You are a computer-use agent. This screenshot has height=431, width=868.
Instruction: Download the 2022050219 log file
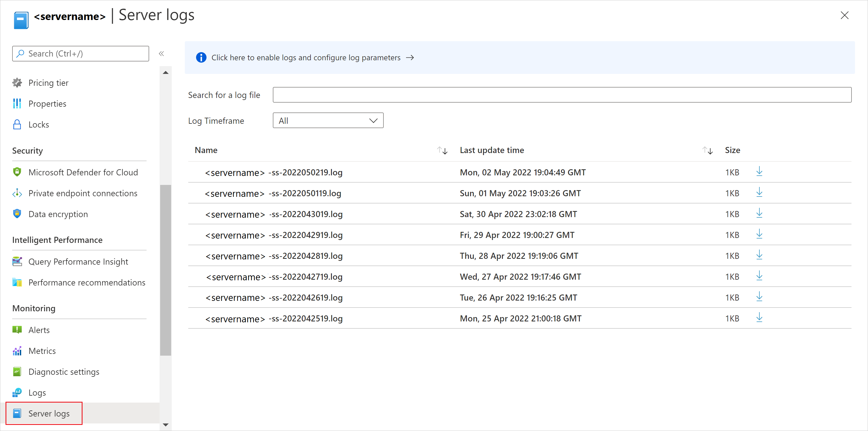pos(759,172)
